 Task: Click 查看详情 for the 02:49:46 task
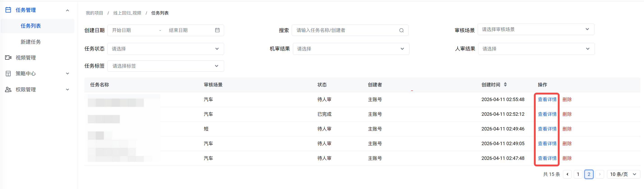[x=547, y=129]
